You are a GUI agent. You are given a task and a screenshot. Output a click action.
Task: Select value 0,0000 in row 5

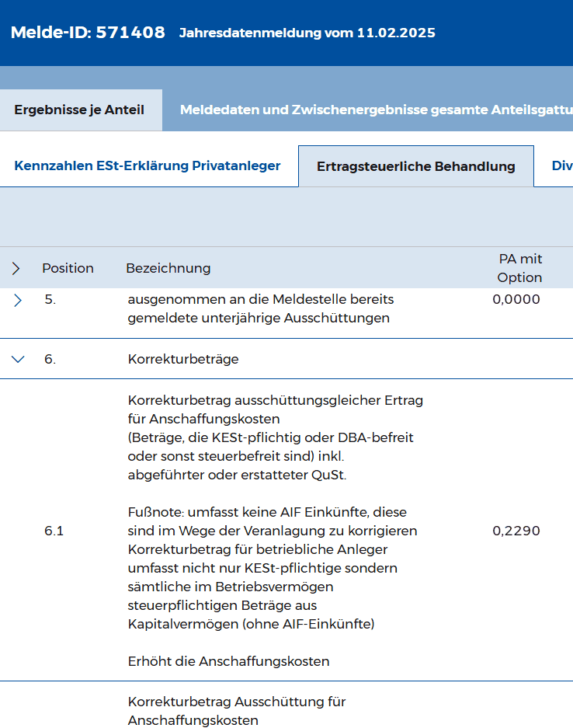pos(516,299)
